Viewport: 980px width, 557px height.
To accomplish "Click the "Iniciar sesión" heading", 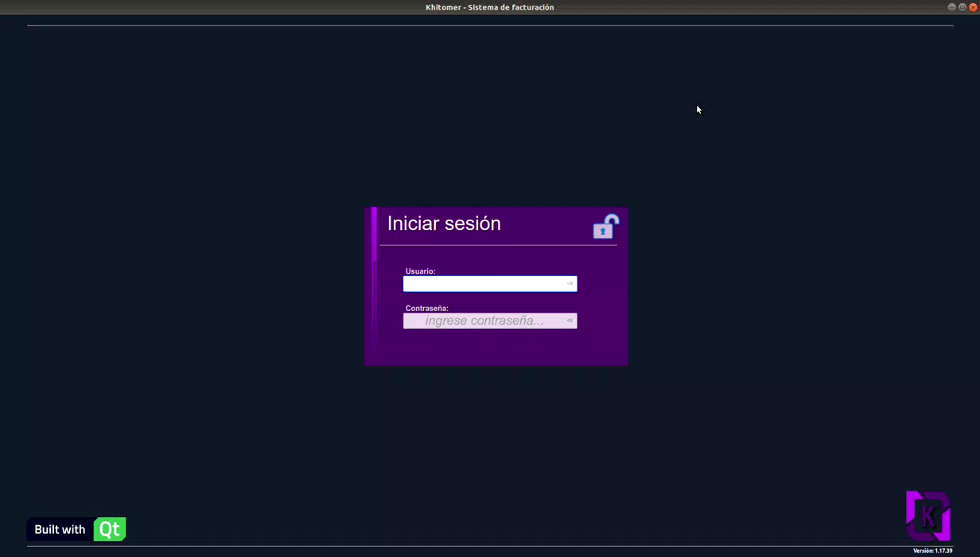I will tap(444, 224).
